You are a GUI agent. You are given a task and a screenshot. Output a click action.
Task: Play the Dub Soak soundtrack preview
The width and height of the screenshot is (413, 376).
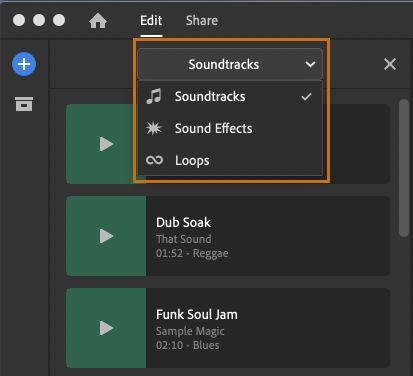tap(106, 236)
